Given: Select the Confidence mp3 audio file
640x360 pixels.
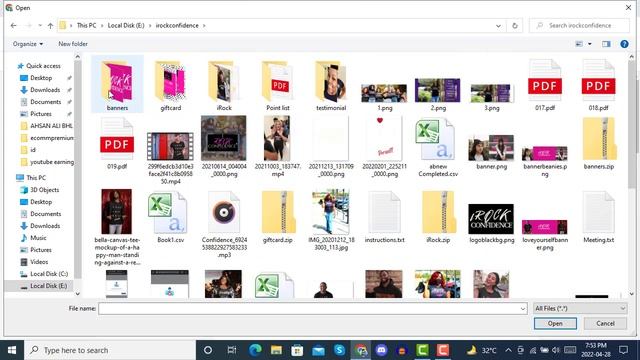Looking at the screenshot, I should tap(224, 224).
